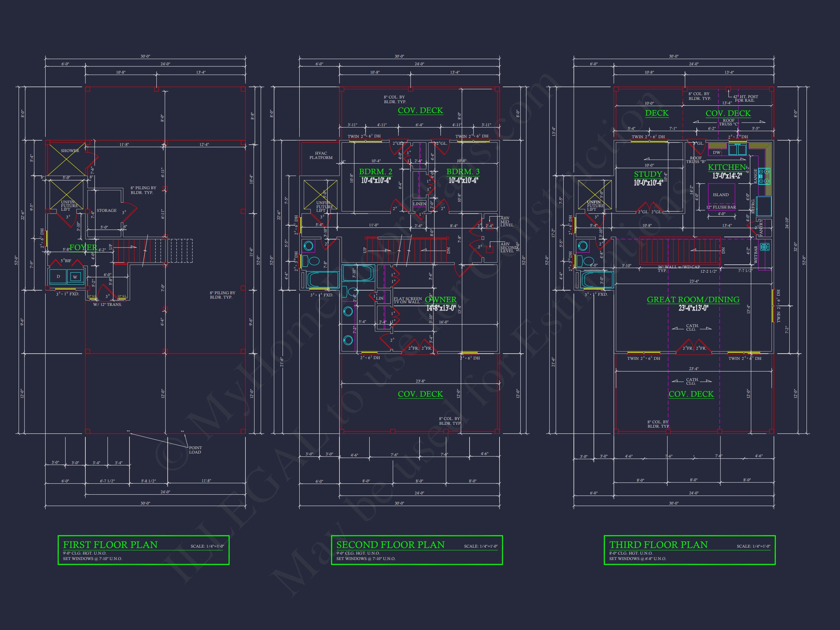Click the THIRD FLOOR PLAN title
Screen dimensions: 840x630
point(658,545)
